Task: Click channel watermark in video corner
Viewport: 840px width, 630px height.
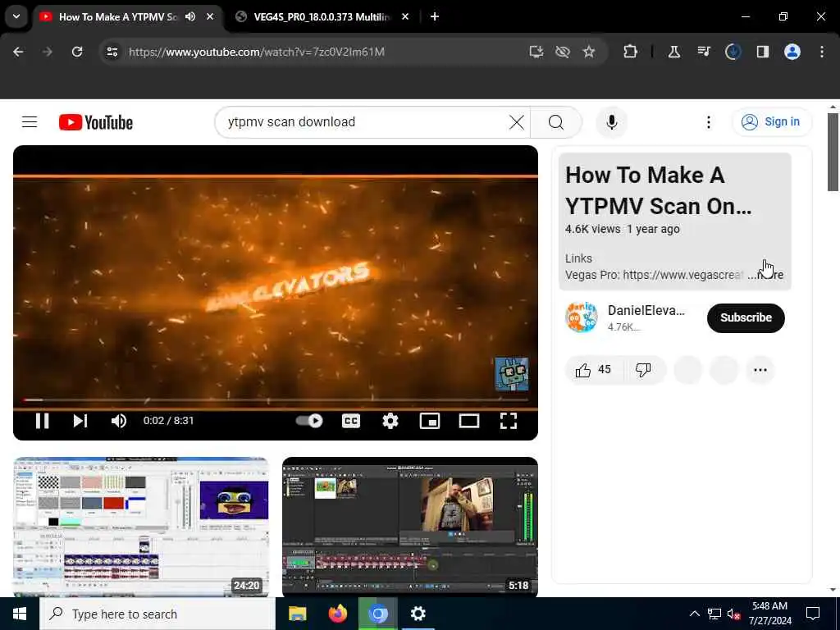Action: [x=512, y=373]
